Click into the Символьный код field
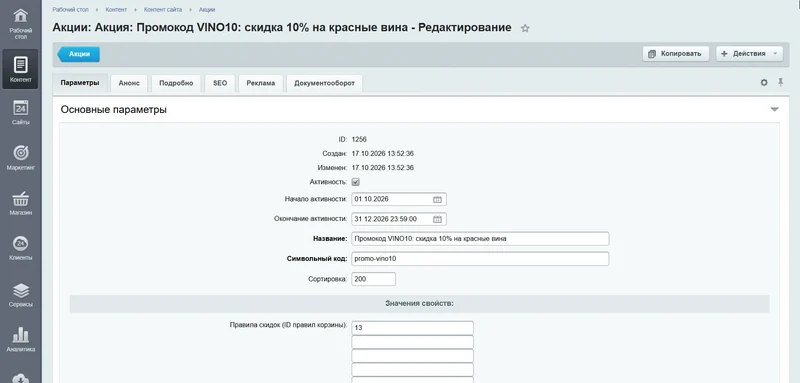The width and height of the screenshot is (800, 383). (x=480, y=259)
